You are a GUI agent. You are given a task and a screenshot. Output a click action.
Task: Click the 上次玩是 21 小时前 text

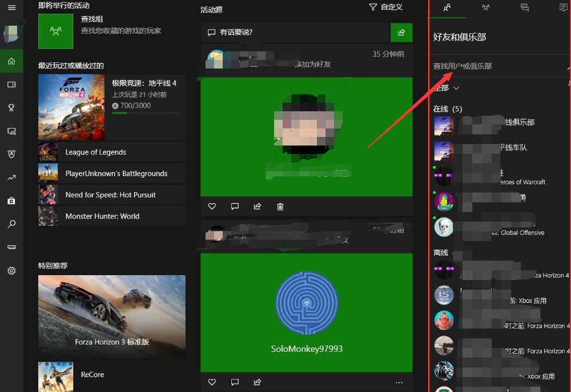pos(139,95)
